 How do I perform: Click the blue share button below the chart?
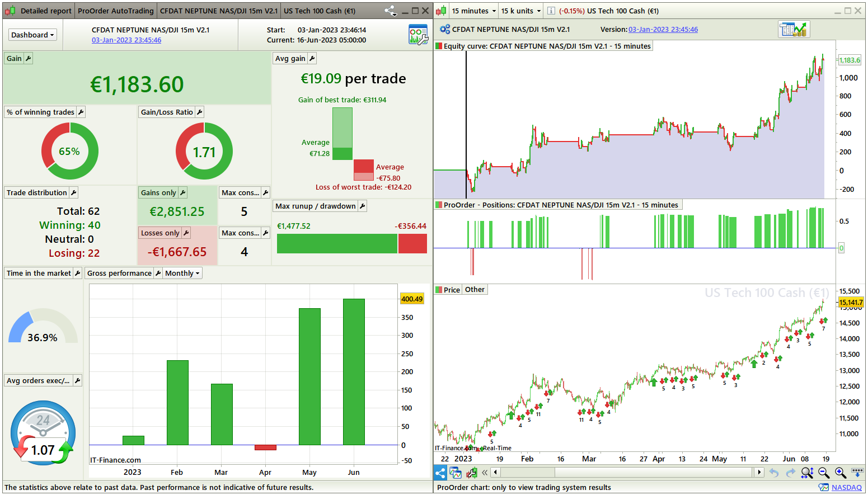click(440, 473)
